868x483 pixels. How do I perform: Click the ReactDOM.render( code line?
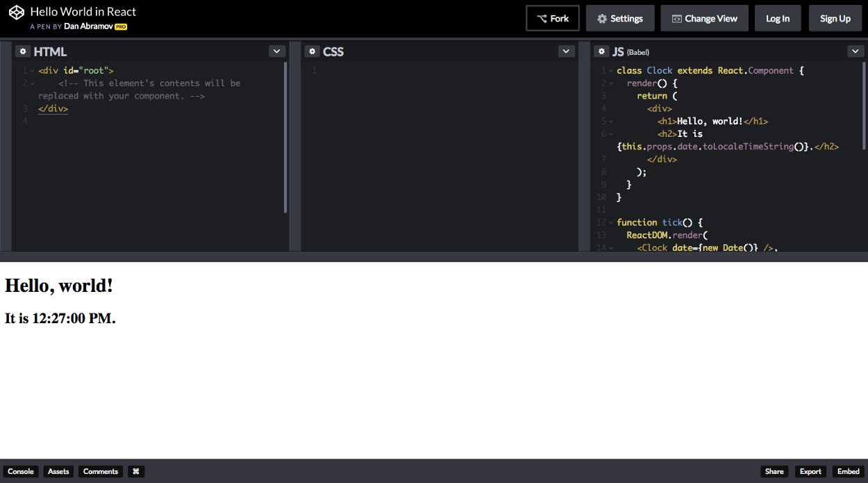point(667,235)
